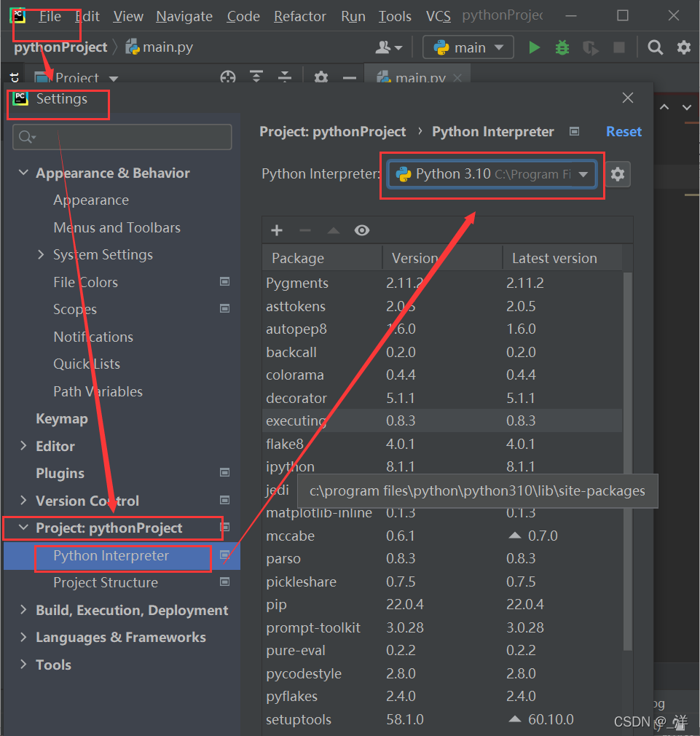This screenshot has width=700, height=736.
Task: Click the Latest version column header
Action: coord(562,258)
